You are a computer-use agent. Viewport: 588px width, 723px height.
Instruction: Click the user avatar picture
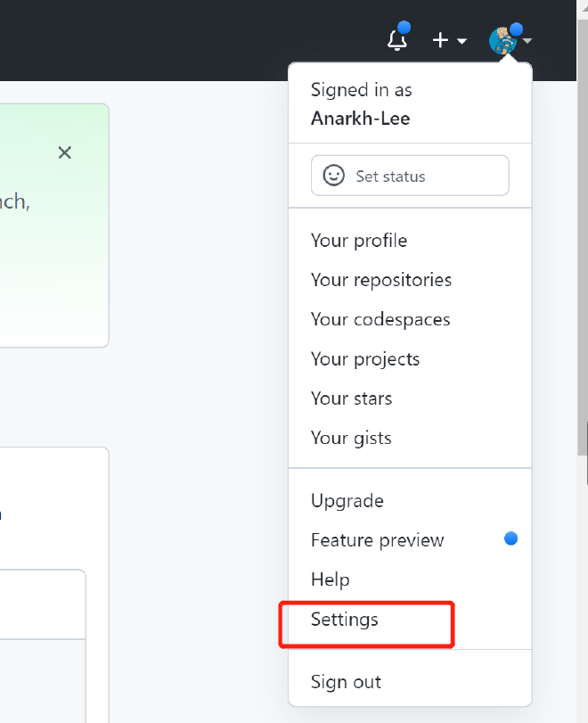(503, 41)
